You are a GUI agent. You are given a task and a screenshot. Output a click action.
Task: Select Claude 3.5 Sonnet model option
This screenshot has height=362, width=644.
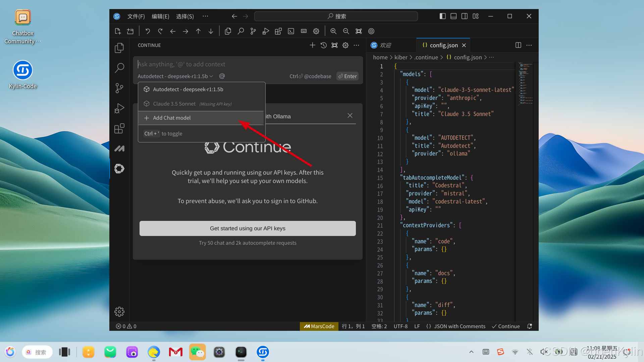[x=174, y=104]
